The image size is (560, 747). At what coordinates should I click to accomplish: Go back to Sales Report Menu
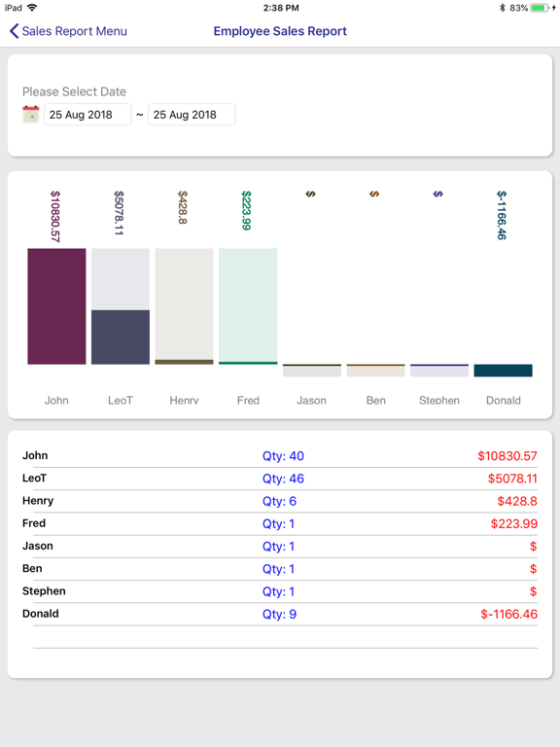tap(68, 31)
